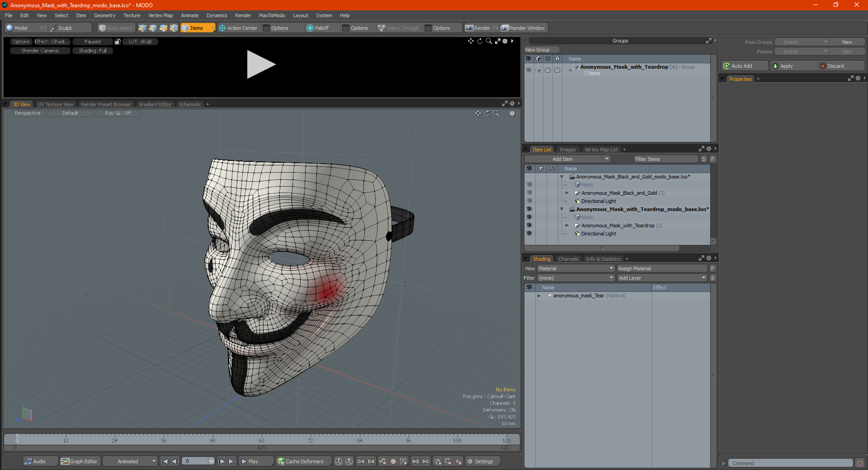Select Materials selection mode icon
Viewport: 868px width, 470px height.
pyautogui.click(x=174, y=28)
